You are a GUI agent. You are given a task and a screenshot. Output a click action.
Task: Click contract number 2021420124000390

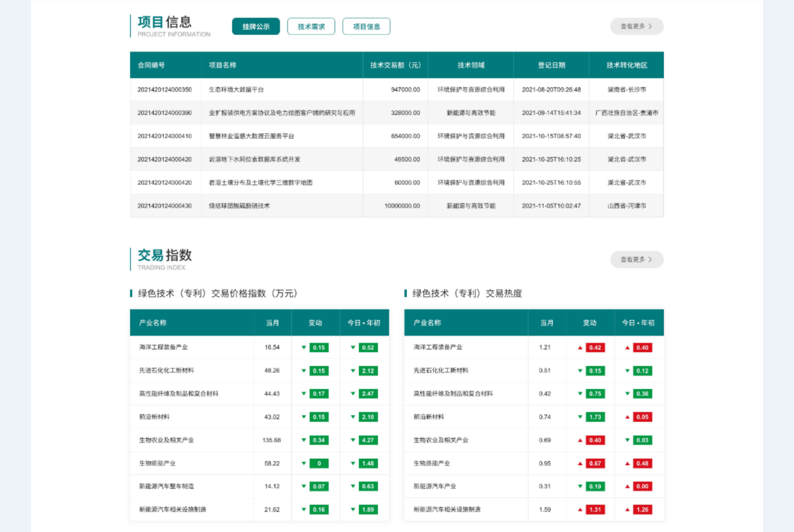click(x=164, y=113)
